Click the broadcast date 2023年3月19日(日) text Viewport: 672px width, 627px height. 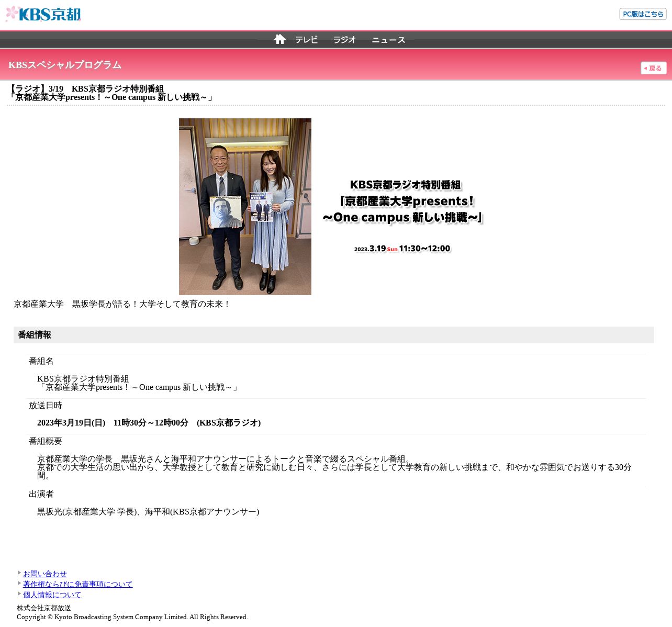tap(71, 423)
